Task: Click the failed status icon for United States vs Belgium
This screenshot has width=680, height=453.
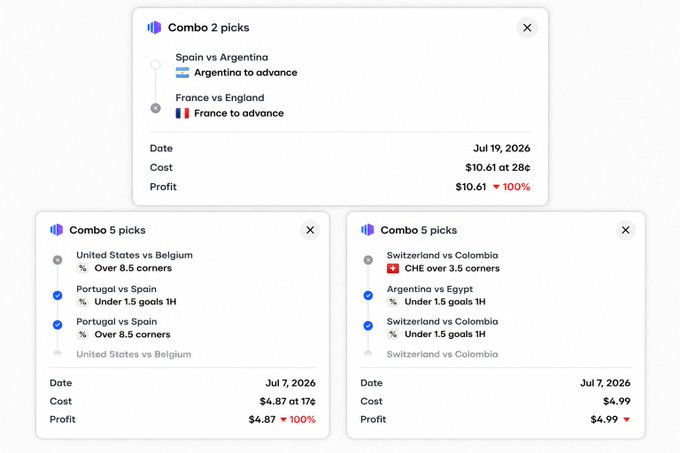Action: point(57,260)
